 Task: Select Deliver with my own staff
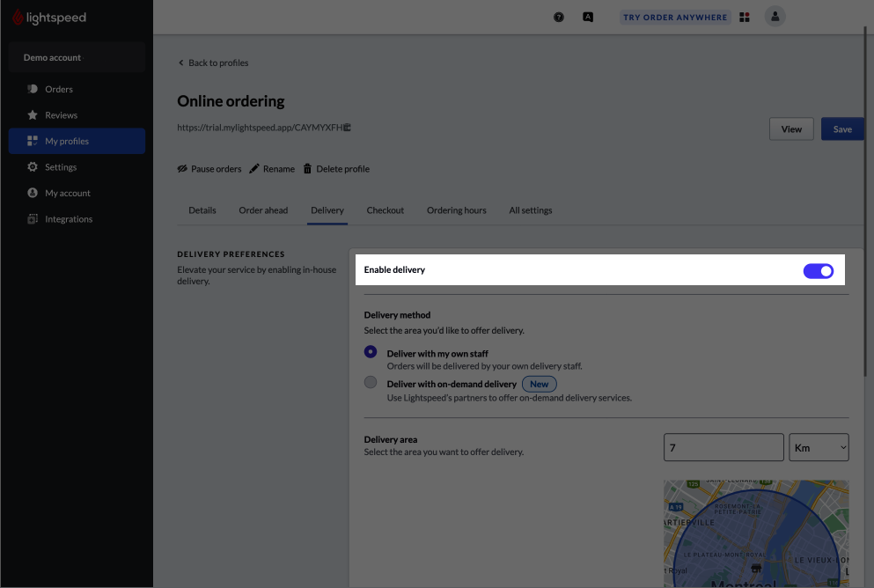(x=371, y=352)
